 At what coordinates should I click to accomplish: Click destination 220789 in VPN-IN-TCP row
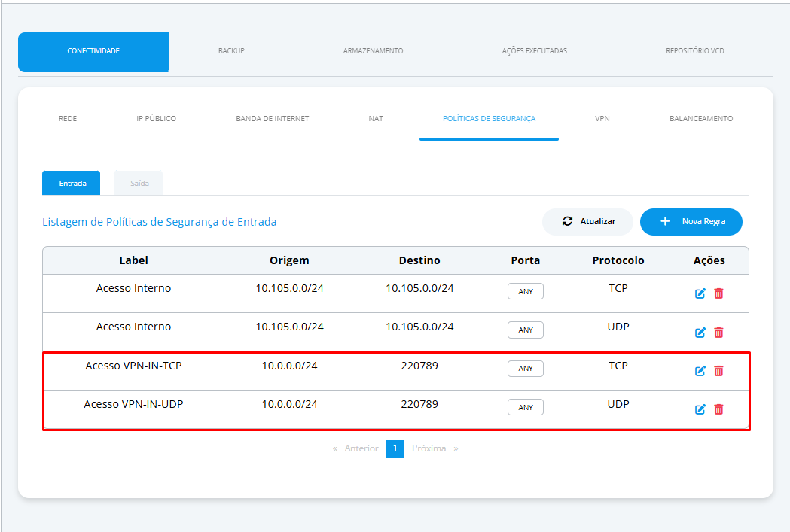(x=419, y=366)
